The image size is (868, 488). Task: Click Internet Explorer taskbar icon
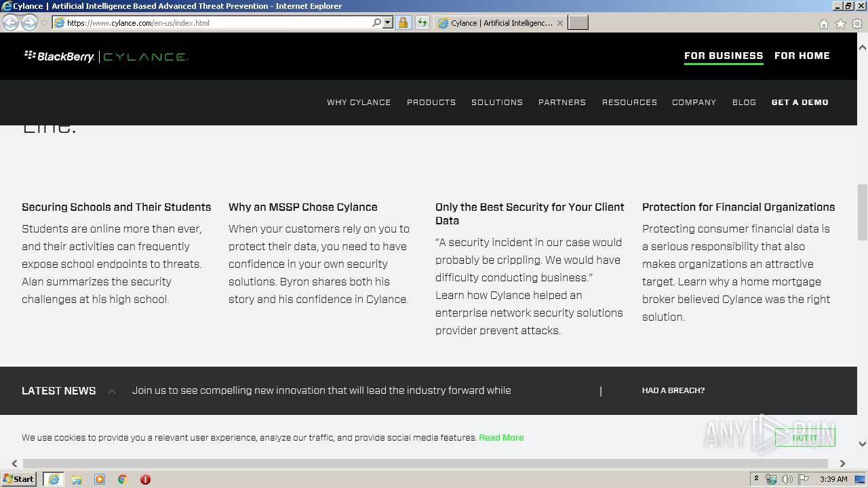(54, 479)
